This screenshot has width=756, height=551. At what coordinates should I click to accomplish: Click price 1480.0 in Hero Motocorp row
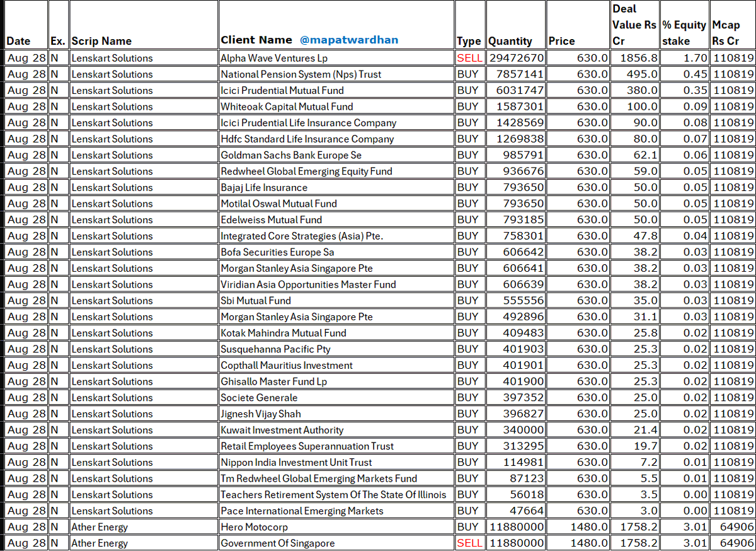click(578, 527)
